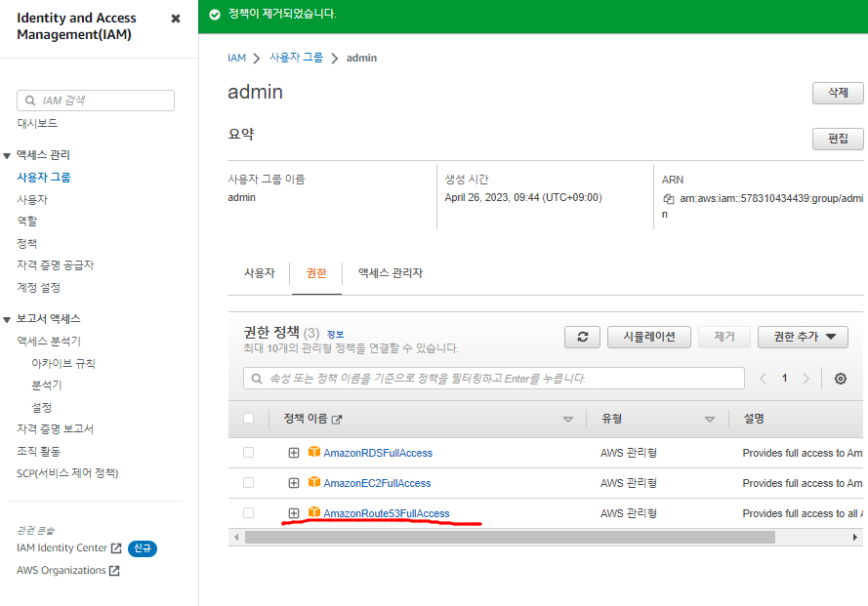
Task: Focus the IAM 검색 input field
Action: tap(96, 101)
